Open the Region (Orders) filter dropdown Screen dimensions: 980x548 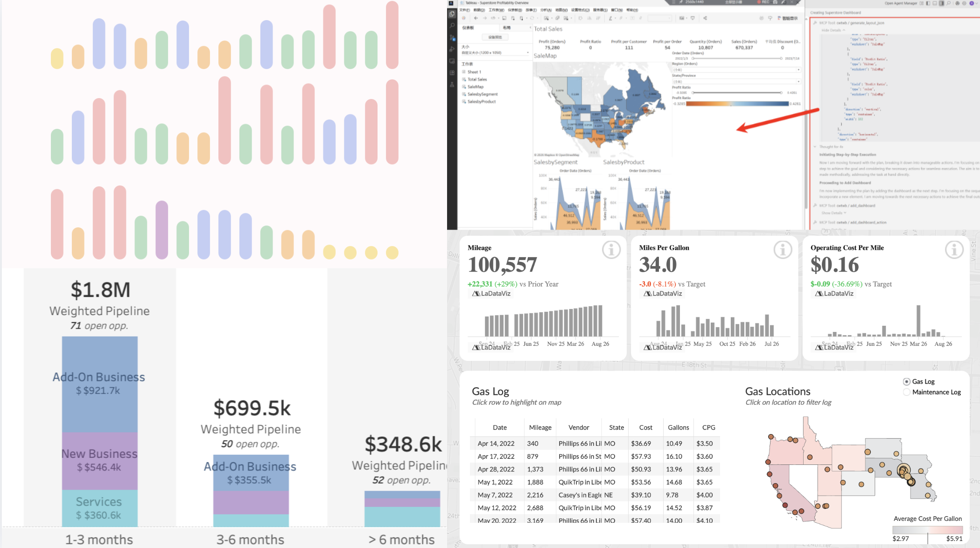pyautogui.click(x=736, y=70)
